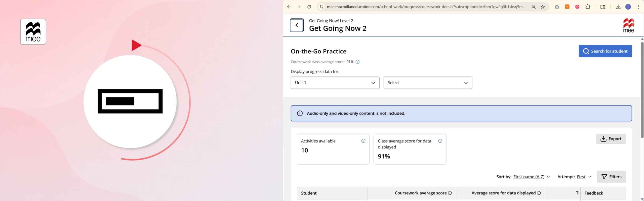644x201 pixels.
Task: Click info icon in Average score for data displayed column
Action: [539, 193]
